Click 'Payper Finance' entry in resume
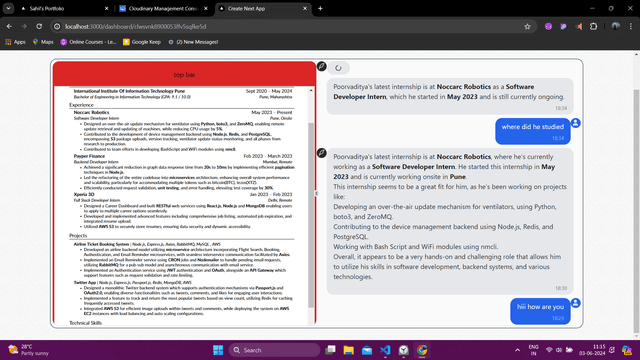This screenshot has width=640, height=360. [89, 156]
